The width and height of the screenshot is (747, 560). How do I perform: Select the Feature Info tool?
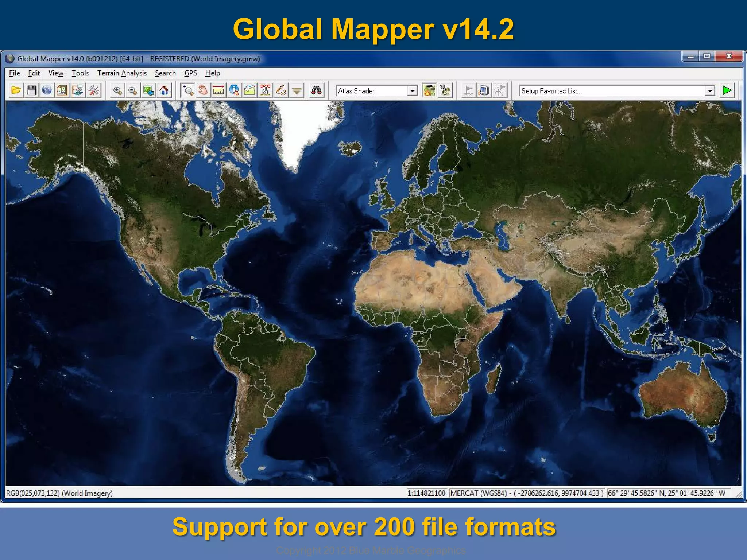234,90
